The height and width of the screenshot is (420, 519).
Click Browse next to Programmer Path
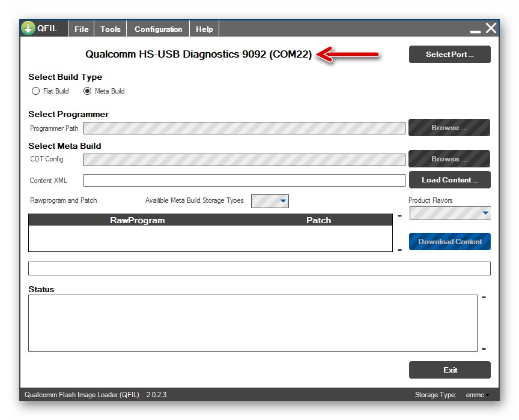(449, 128)
